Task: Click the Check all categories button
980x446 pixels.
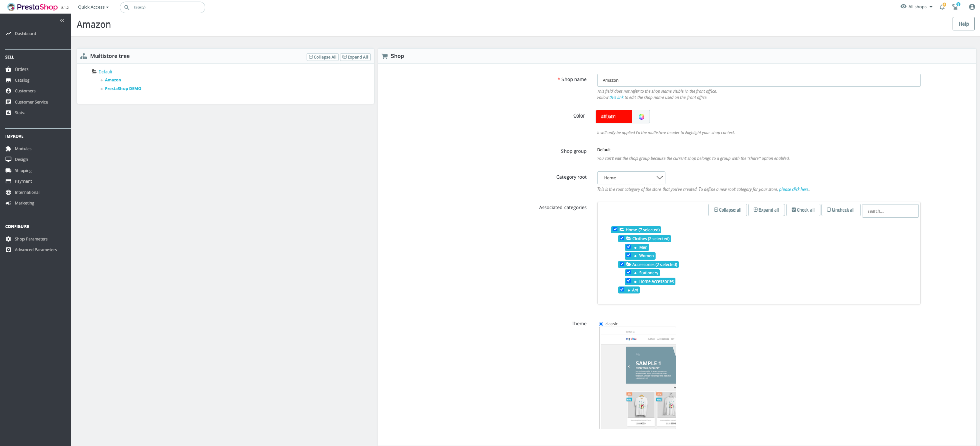Action: [x=803, y=210]
